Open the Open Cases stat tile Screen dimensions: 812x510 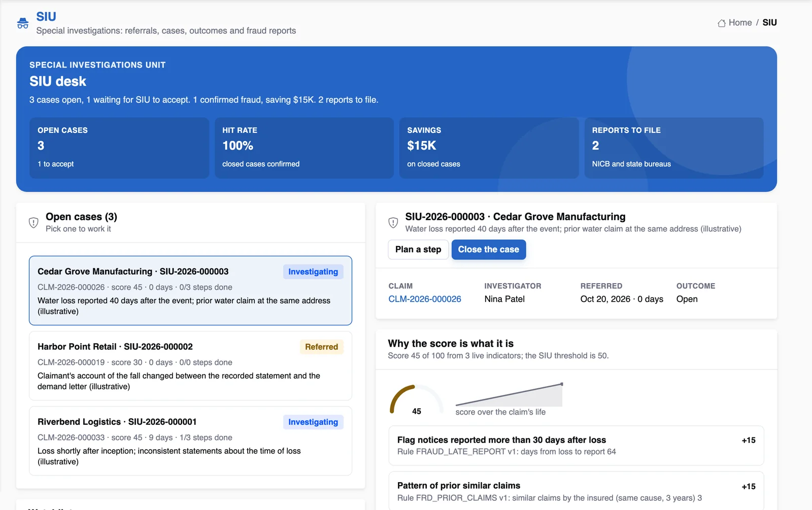coord(119,148)
